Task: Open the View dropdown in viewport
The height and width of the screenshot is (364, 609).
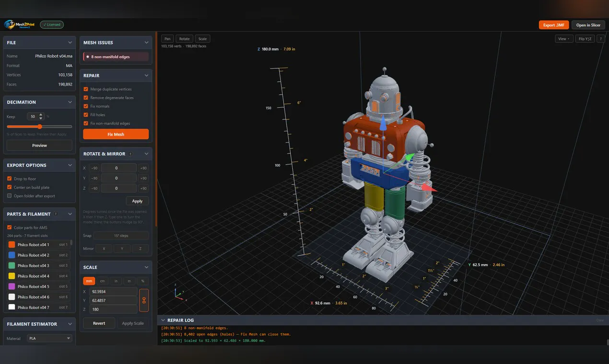Action: click(x=563, y=39)
